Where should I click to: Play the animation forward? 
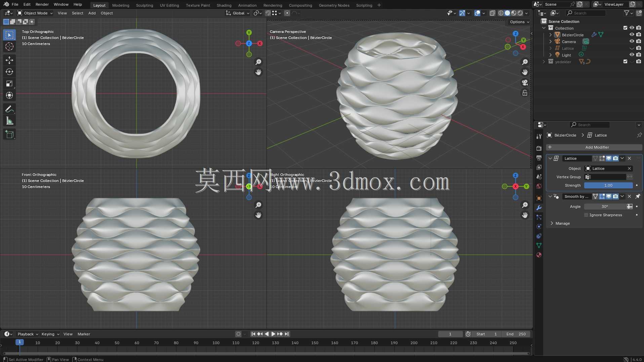click(273, 334)
